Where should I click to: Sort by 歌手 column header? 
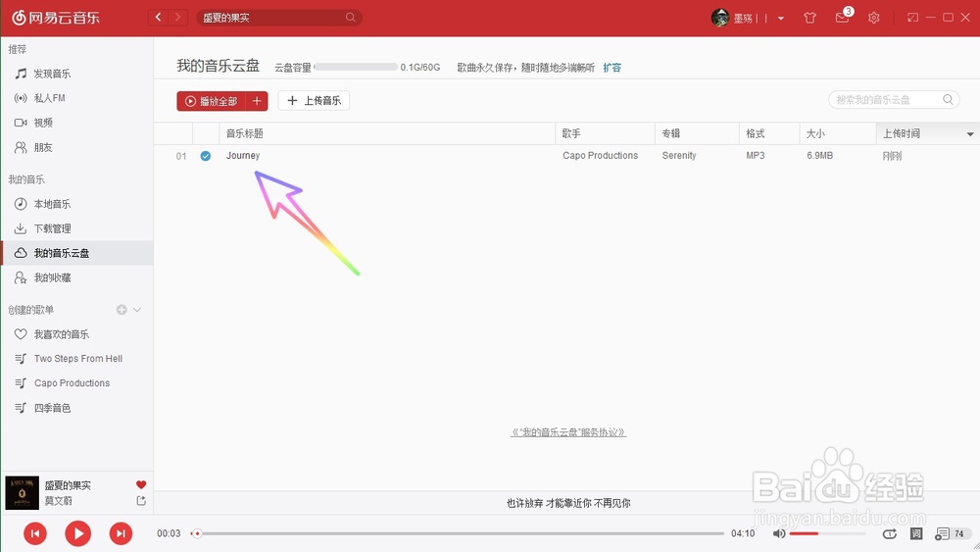605,133
